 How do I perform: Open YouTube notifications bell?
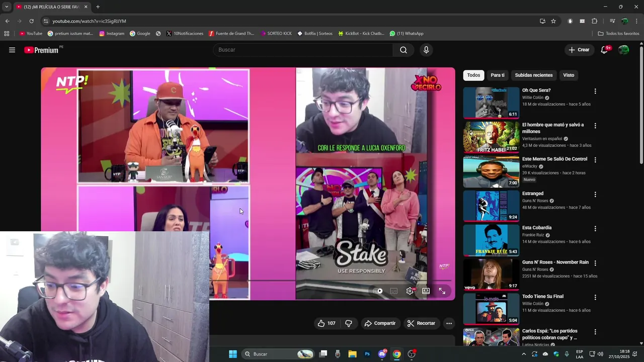604,50
